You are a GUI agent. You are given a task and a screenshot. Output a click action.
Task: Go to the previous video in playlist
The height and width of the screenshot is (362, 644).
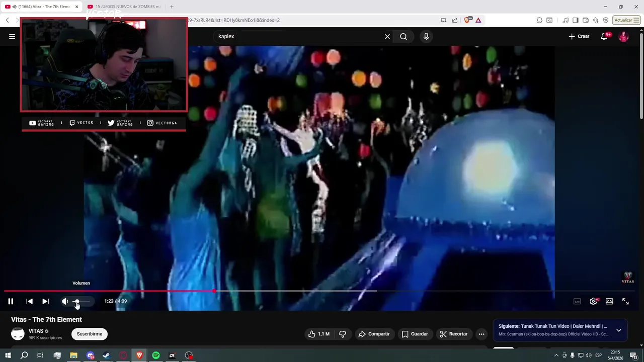point(29,301)
